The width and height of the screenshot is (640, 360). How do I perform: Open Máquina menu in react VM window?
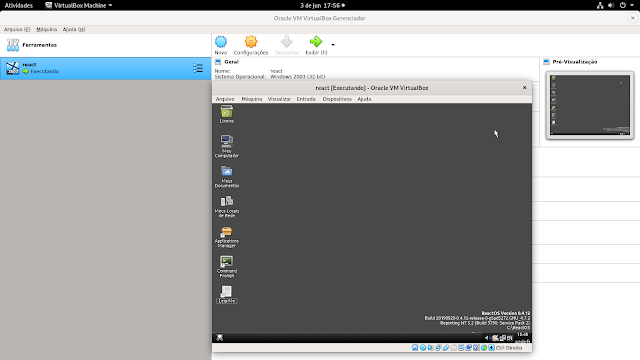252,99
